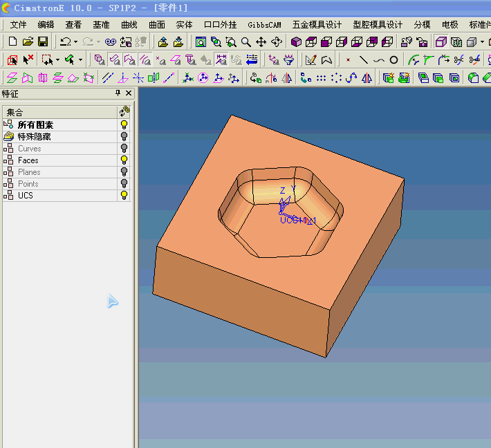Click the blue UCS origin in the viewport

tap(281, 213)
